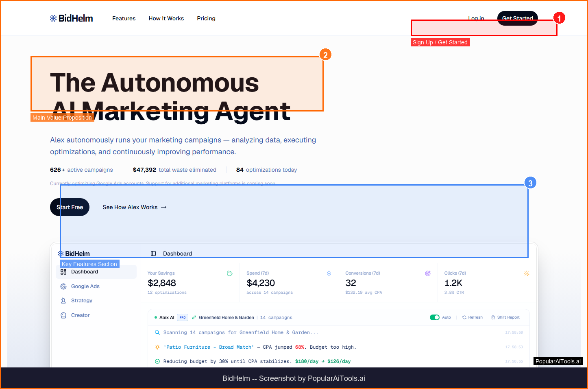Viewport: 588px width, 389px height.
Task: Select Dashboard in the sidebar
Action: coord(84,272)
